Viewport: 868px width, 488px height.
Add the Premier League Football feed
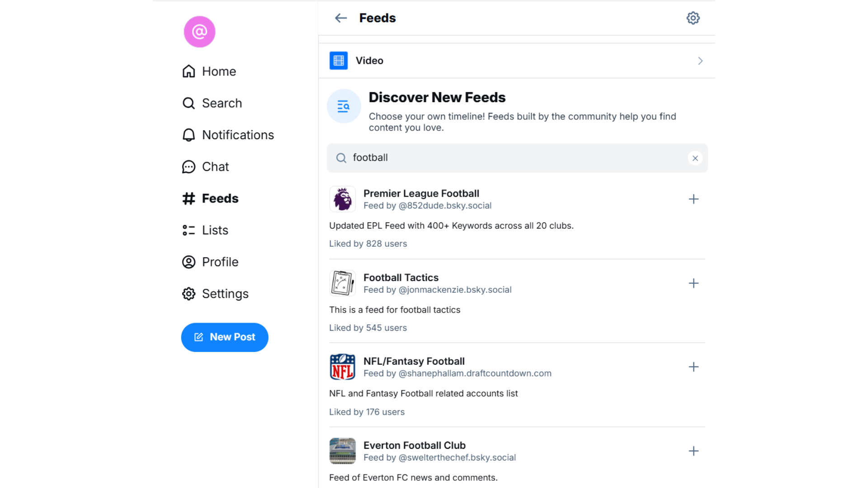tap(693, 199)
